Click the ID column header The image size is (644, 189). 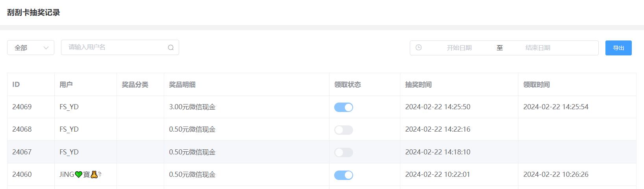tap(16, 84)
